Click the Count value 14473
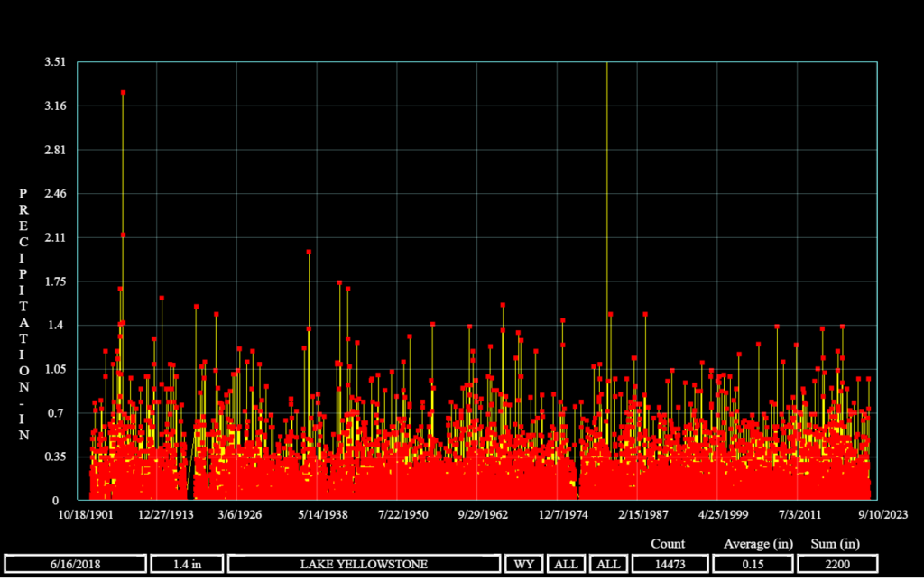The height and width of the screenshot is (581, 924). [670, 564]
